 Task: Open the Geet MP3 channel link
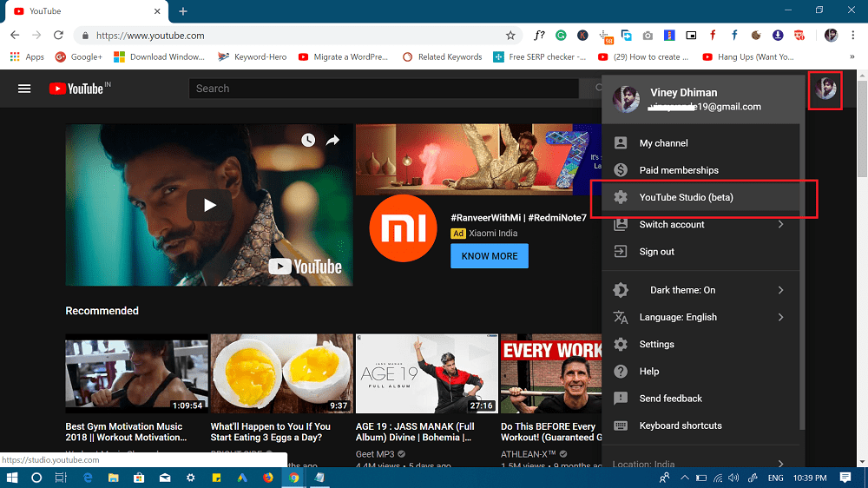pos(375,453)
